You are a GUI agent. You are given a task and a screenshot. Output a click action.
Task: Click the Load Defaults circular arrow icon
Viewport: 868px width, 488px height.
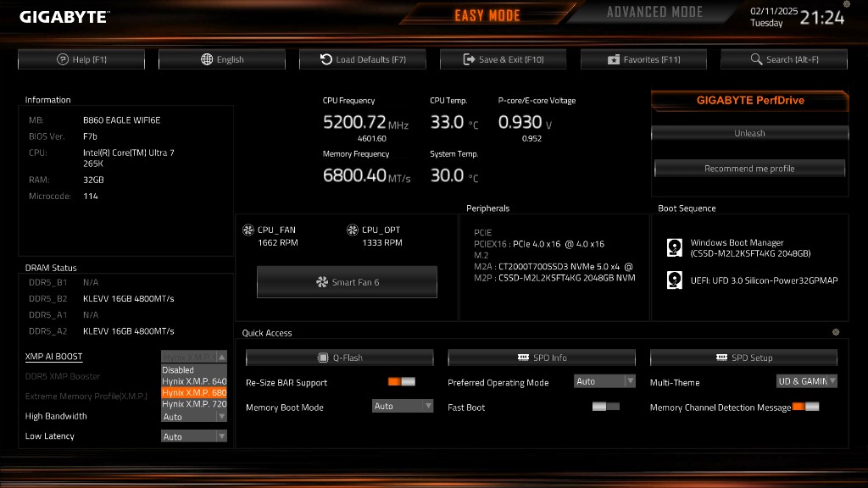click(x=326, y=59)
